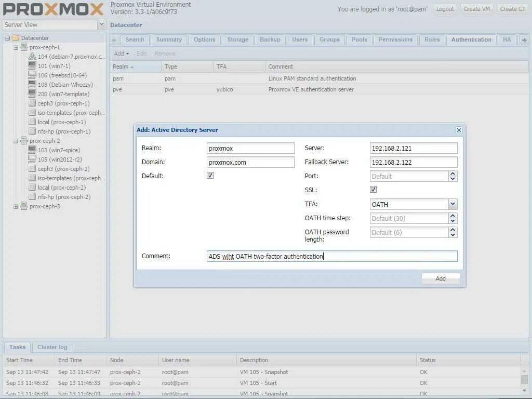This screenshot has height=399, width=532.
Task: Click storage icon for local (prox-ceph-1)
Action: click(32, 122)
